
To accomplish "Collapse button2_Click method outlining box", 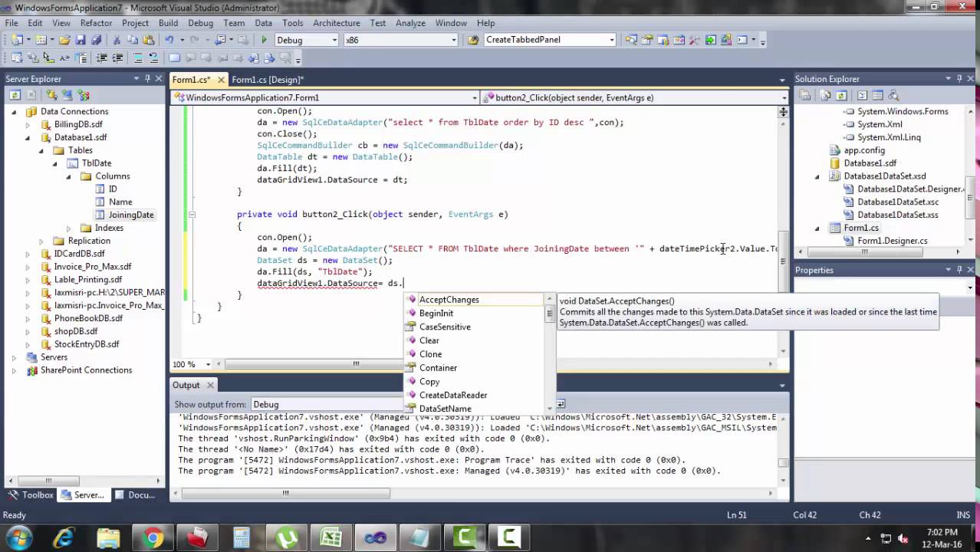I will point(192,215).
